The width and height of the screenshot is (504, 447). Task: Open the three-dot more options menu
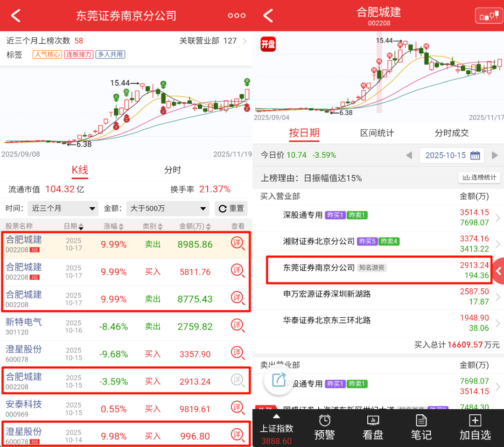pyautogui.click(x=237, y=15)
